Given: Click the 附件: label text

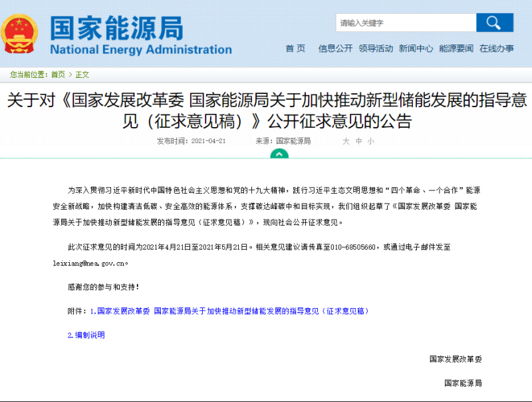Looking at the screenshot, I should pos(77,311).
